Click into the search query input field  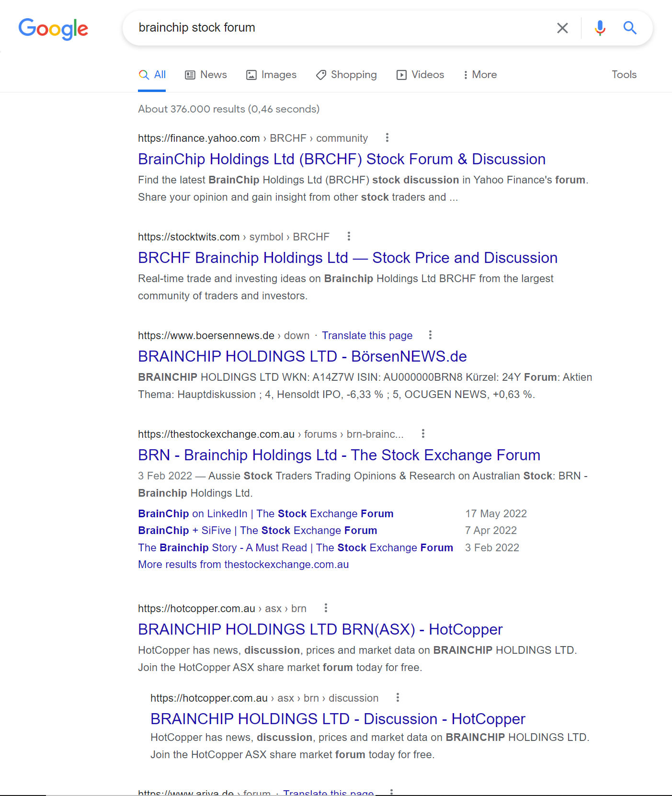(335, 28)
